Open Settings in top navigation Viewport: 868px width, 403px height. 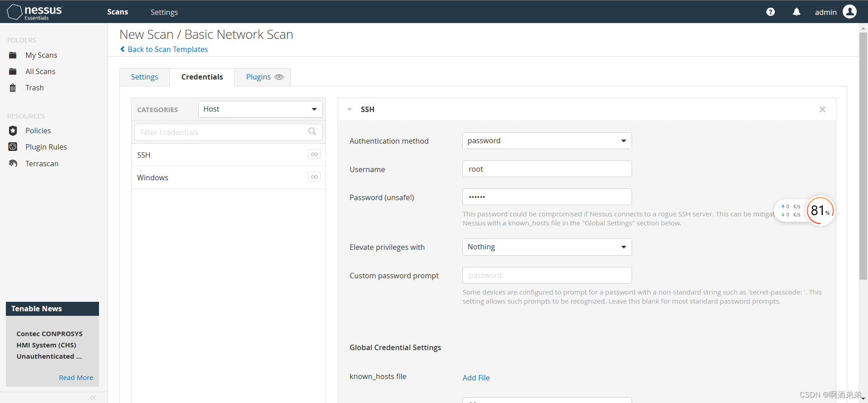(x=164, y=12)
